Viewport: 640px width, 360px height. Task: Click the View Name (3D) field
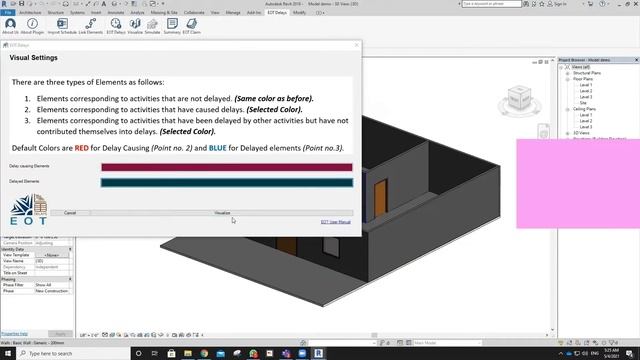click(53, 261)
